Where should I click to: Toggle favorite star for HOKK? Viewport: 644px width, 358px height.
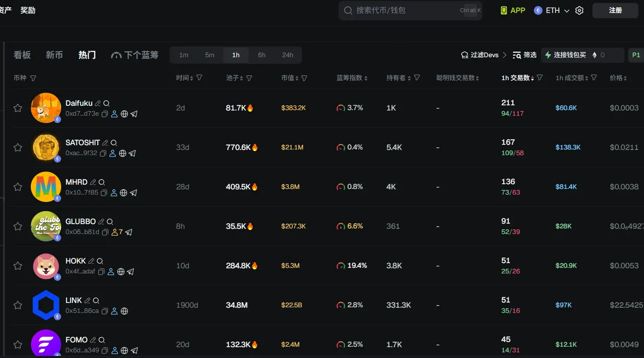[18, 266]
